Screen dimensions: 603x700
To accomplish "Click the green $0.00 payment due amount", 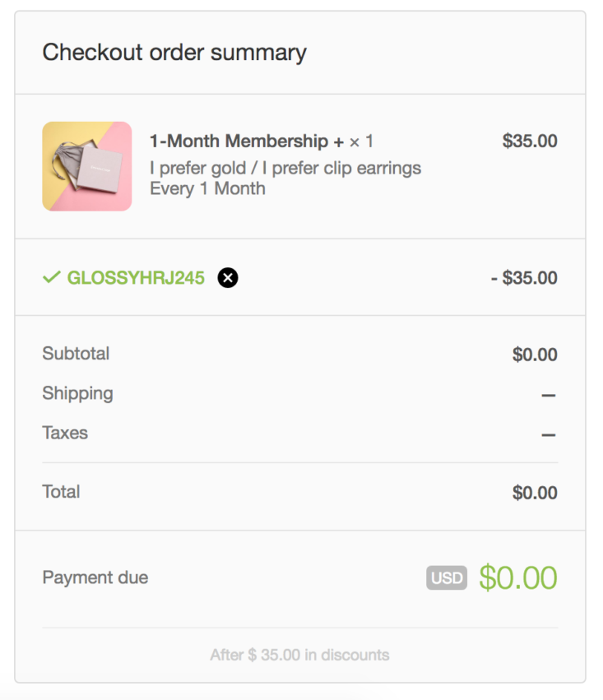I will [x=518, y=577].
